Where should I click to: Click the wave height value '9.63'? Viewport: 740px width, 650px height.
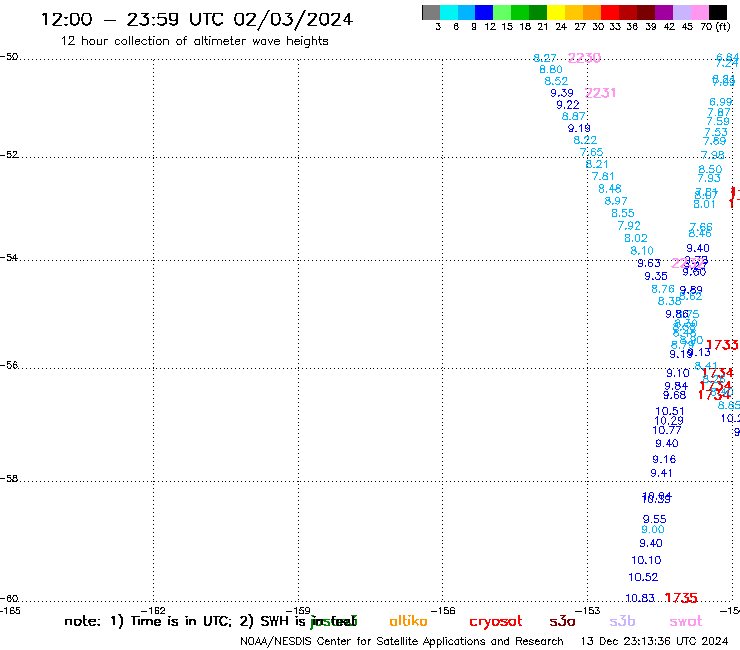click(x=649, y=263)
